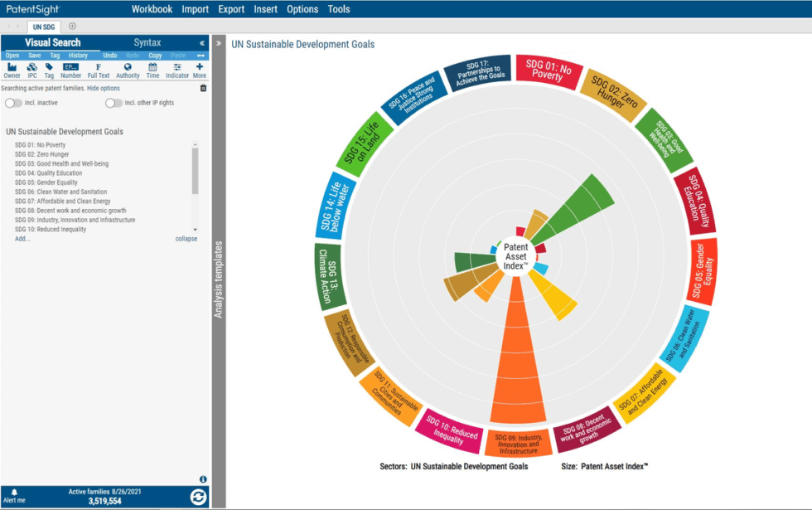Click the Hide options link
Viewport: 812px width, 510px height.
click(x=103, y=89)
